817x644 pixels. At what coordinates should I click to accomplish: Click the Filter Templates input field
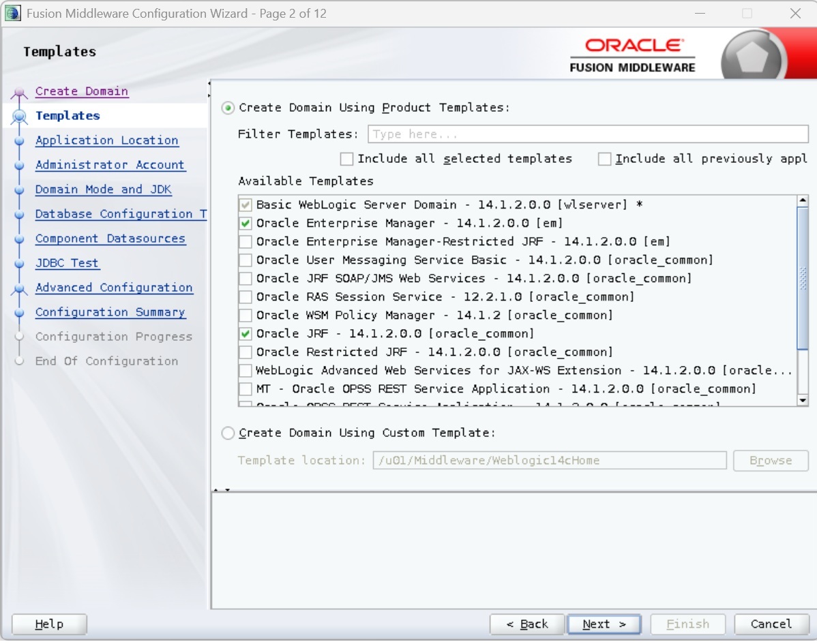click(x=588, y=134)
